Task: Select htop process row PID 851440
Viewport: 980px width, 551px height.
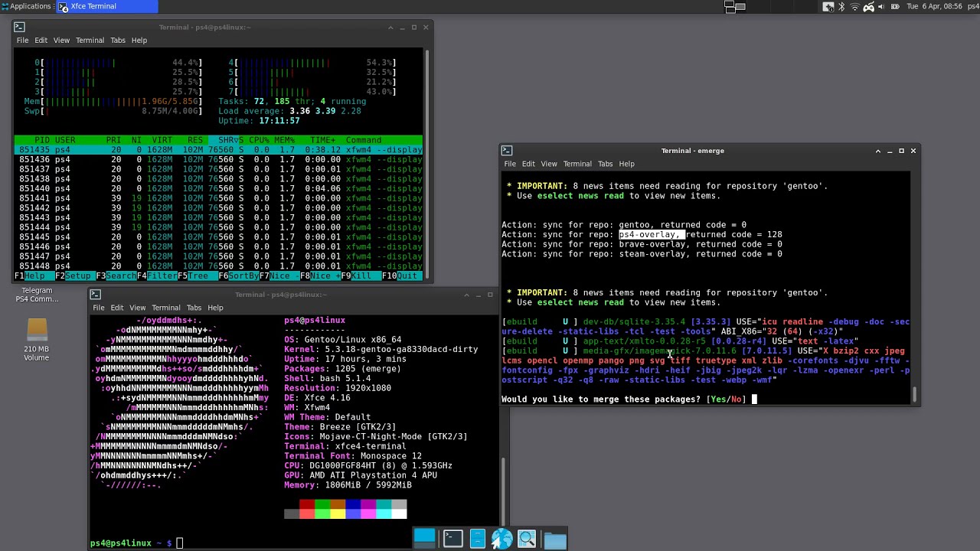Action: (x=218, y=188)
